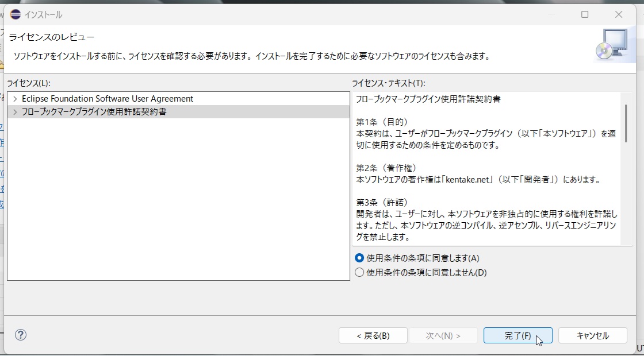
Task: Click the インストール title bar text
Action: pos(44,14)
